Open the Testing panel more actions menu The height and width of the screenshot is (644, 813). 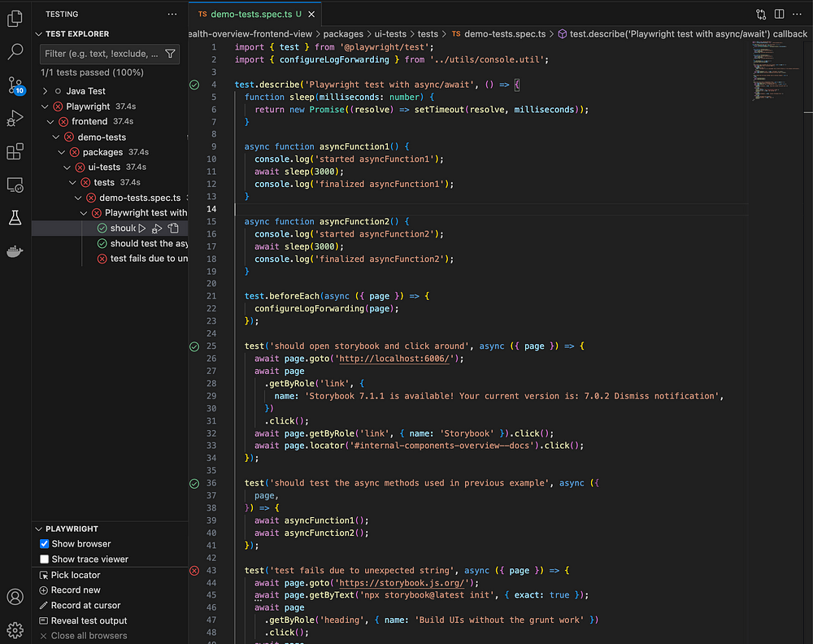coord(172,14)
